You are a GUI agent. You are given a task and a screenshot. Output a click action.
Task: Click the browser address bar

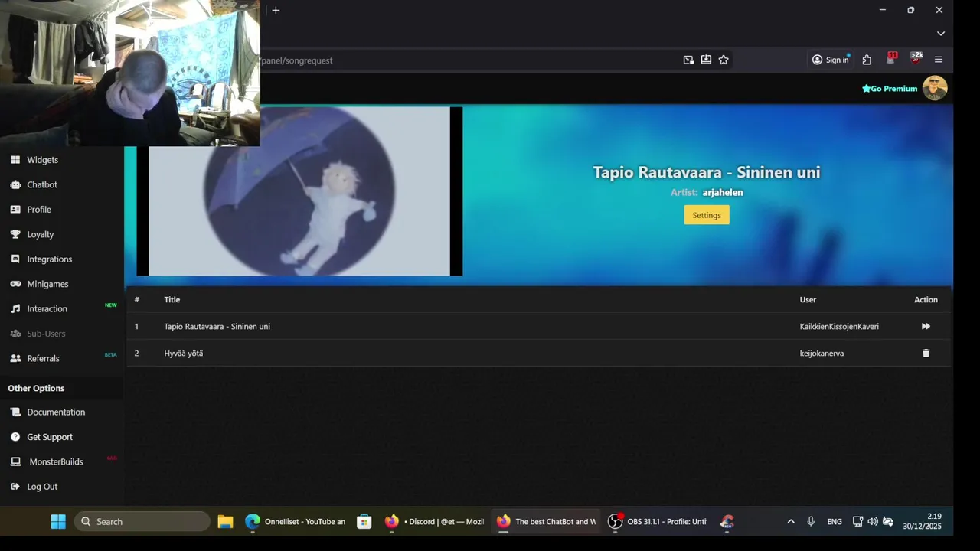[x=467, y=60]
